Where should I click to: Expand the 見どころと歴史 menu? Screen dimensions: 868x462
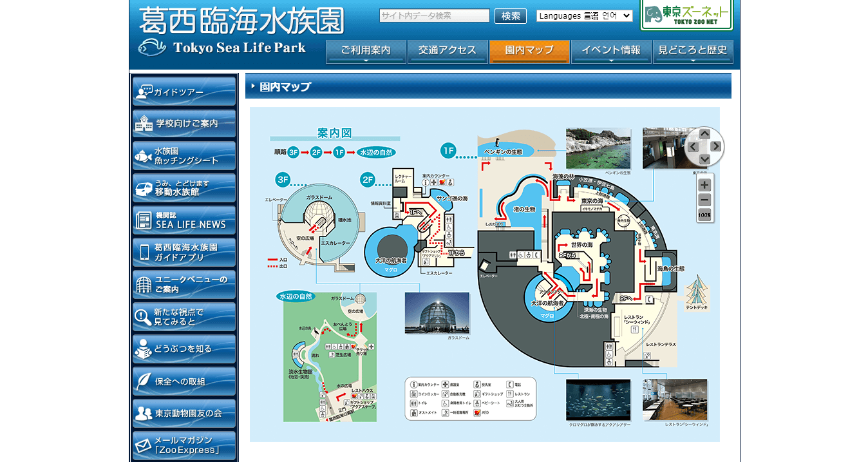tap(693, 52)
